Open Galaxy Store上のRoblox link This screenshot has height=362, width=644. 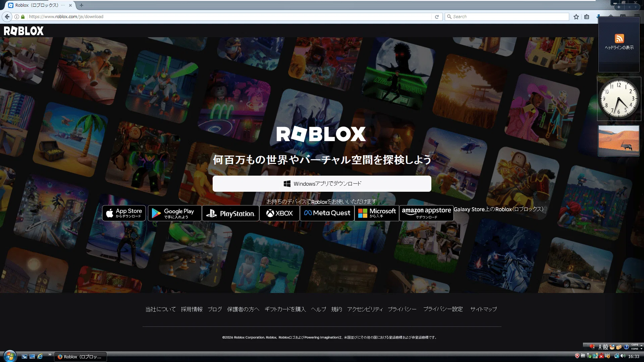coord(498,209)
